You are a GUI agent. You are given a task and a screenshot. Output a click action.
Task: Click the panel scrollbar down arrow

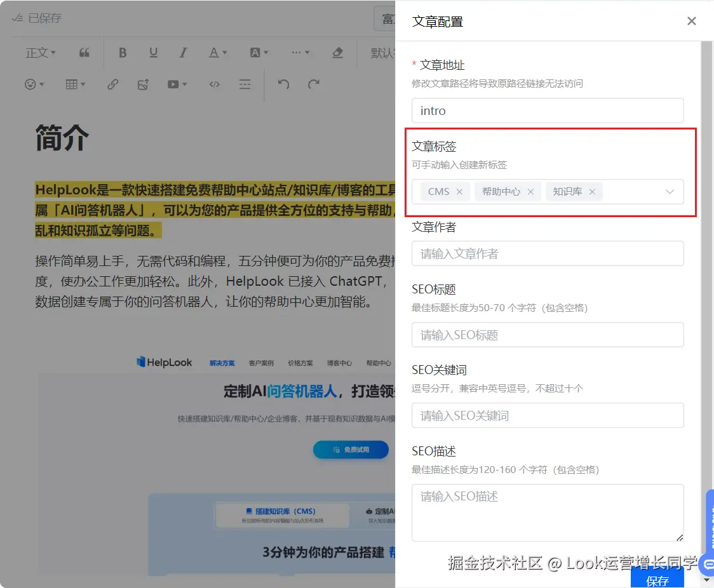coord(707,580)
